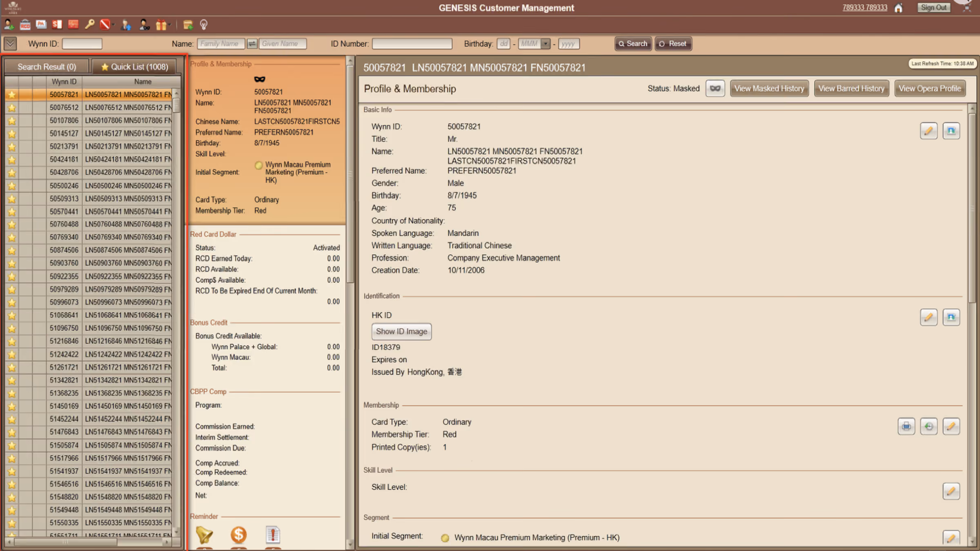Click the green reissue icon in Membership
Viewport: 980px width, 551px height.
tap(929, 427)
